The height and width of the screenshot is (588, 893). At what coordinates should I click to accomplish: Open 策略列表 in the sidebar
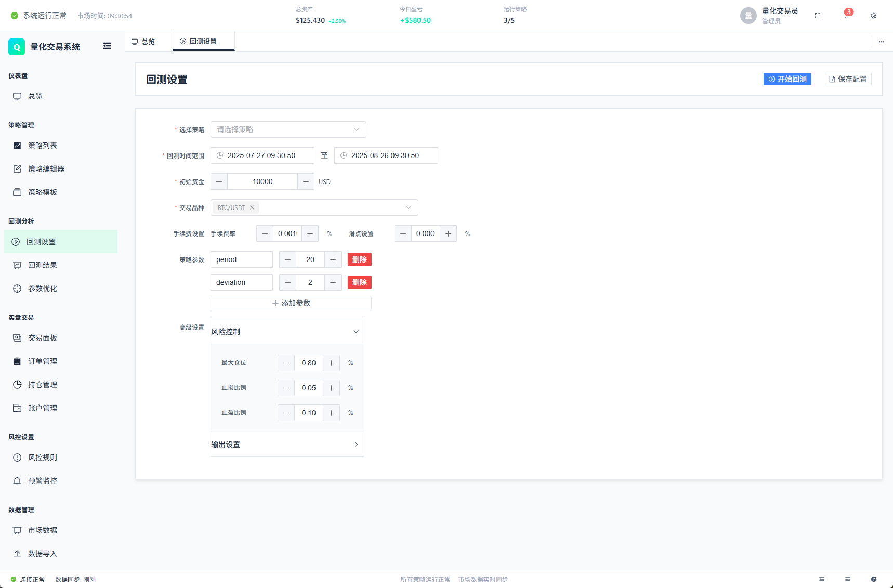(61, 146)
